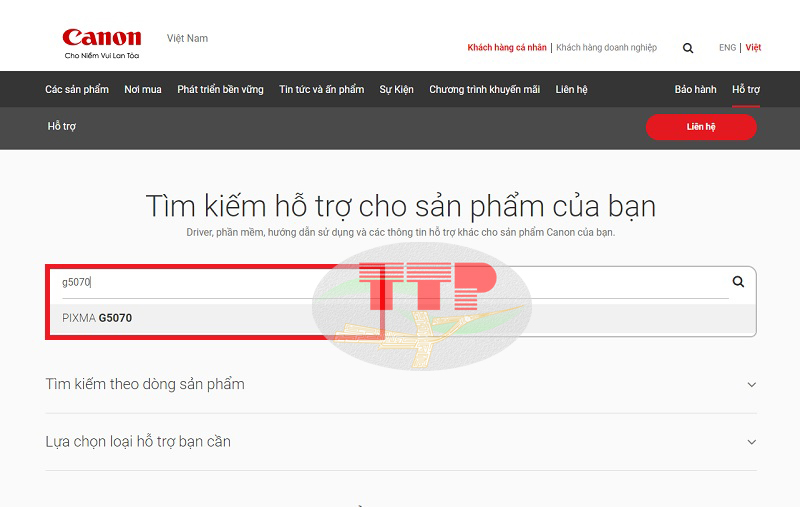
Task: Select 'Việt' language link
Action: pos(753,47)
